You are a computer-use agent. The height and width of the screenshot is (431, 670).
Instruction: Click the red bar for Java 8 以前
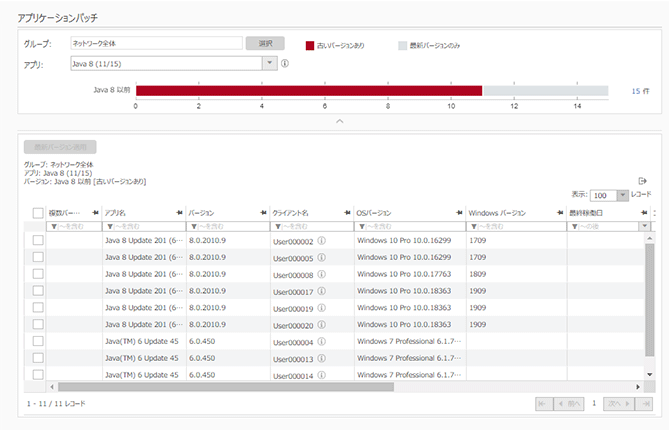(308, 90)
